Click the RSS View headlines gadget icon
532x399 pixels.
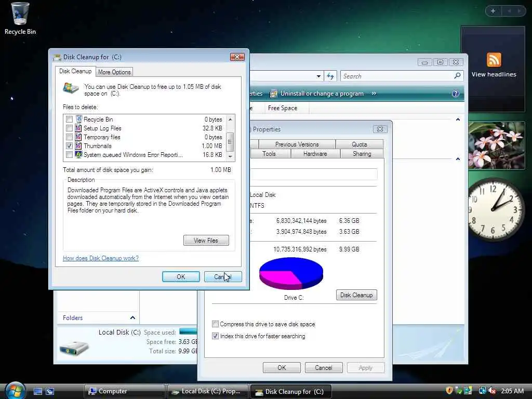[494, 60]
